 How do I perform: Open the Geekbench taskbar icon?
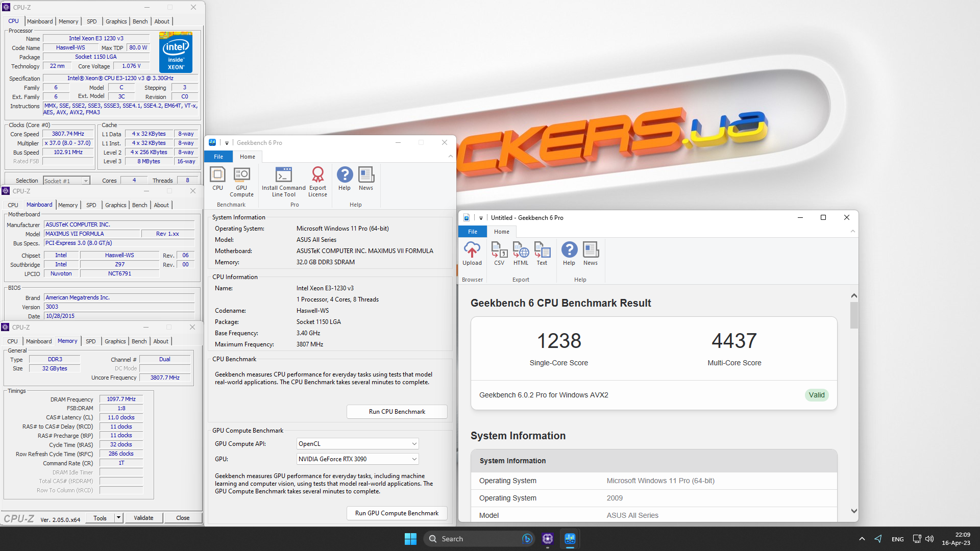click(x=570, y=539)
